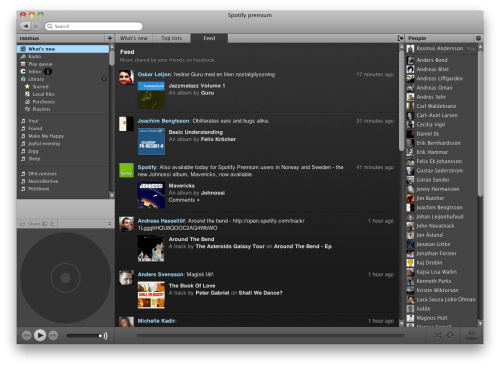Switch to the What's new tab
Viewport: 500px width, 367px height.
coord(134,38)
